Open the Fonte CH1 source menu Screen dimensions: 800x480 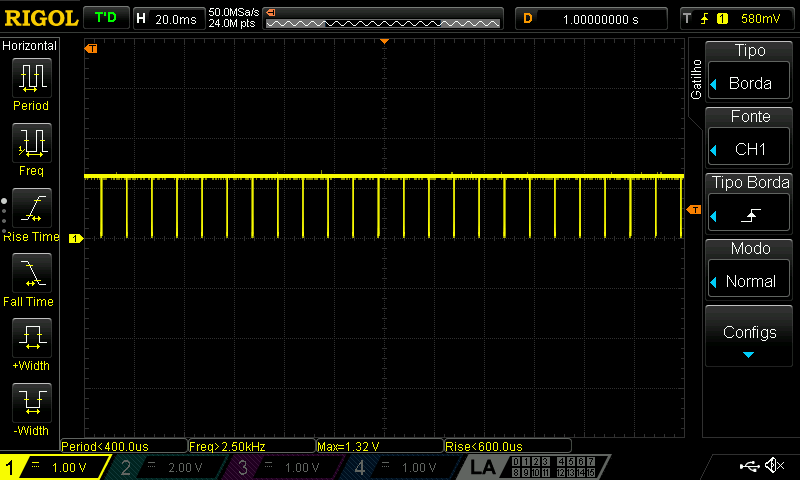749,137
